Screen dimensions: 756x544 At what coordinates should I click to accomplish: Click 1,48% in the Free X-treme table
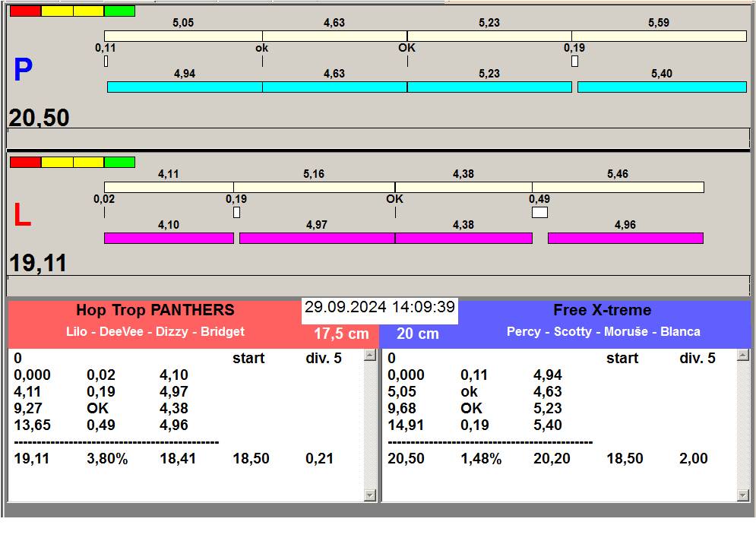tap(481, 459)
